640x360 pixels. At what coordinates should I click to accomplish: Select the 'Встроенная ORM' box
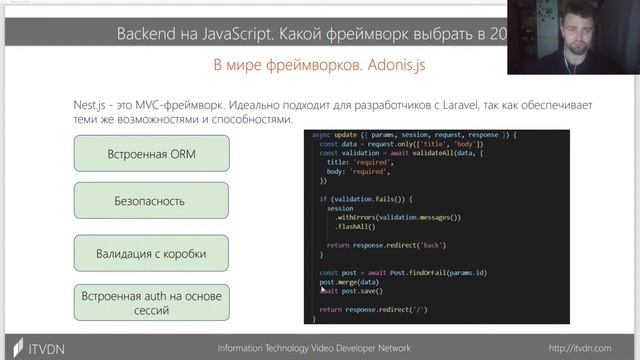pyautogui.click(x=151, y=153)
